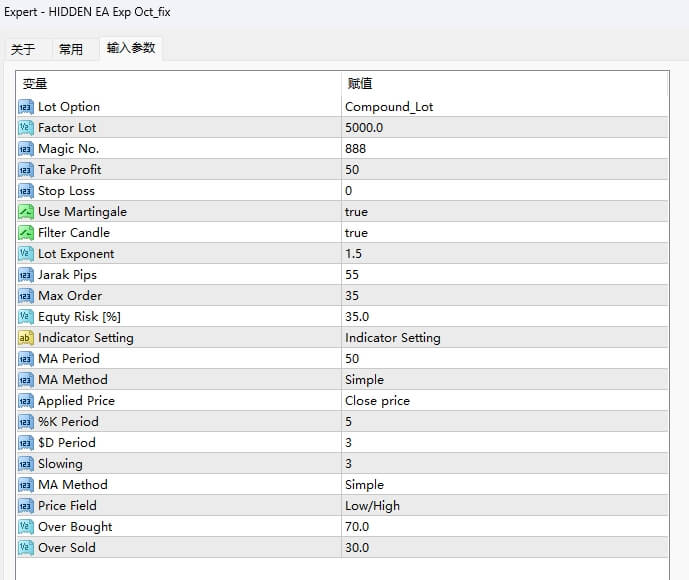Click the boolean icon beside Filter Candle
This screenshot has width=689, height=580.
click(x=26, y=233)
